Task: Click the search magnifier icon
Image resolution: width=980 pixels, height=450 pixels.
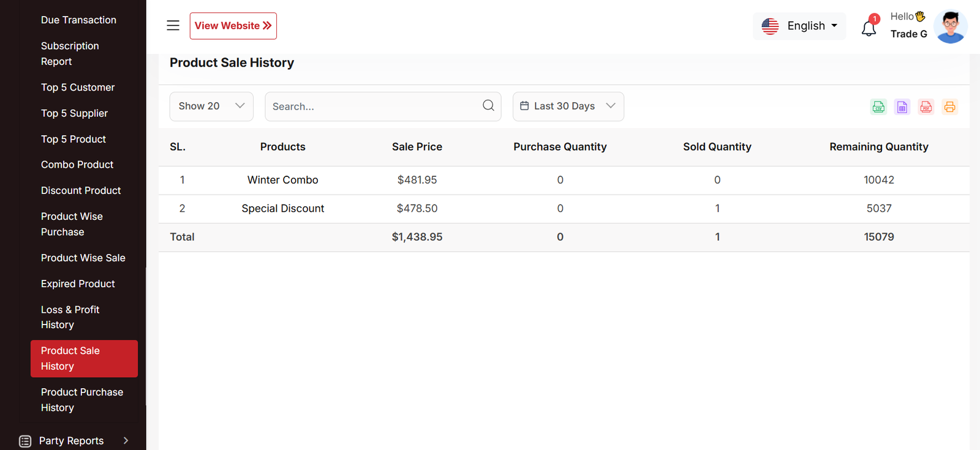Action: (488, 106)
